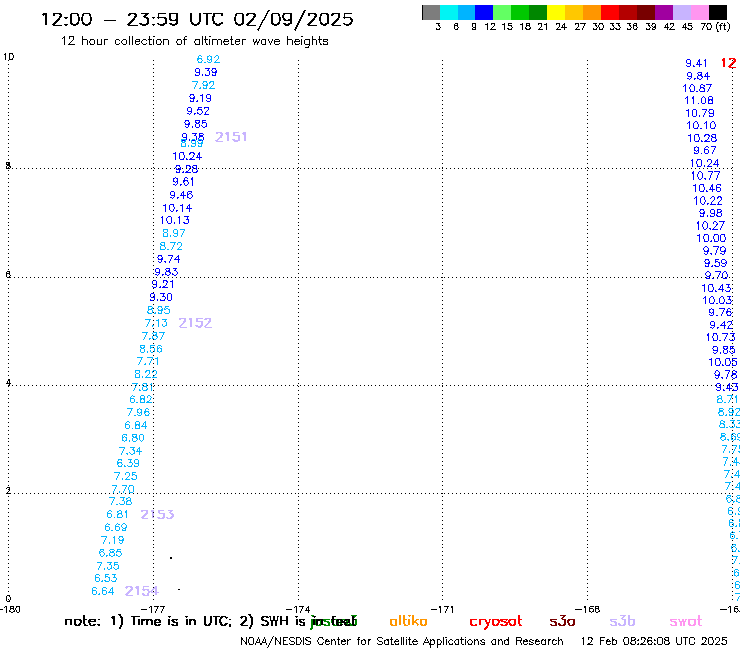Image resolution: width=740 pixels, height=650 pixels.
Task: Click the 'cryosat' satellite legend label
Action: (496, 622)
